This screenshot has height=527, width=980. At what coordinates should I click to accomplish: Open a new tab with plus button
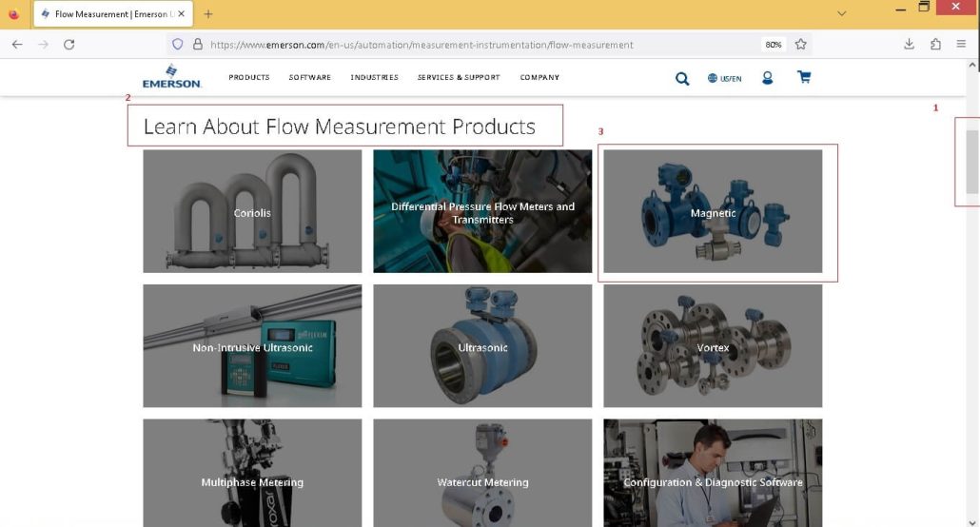coord(208,13)
